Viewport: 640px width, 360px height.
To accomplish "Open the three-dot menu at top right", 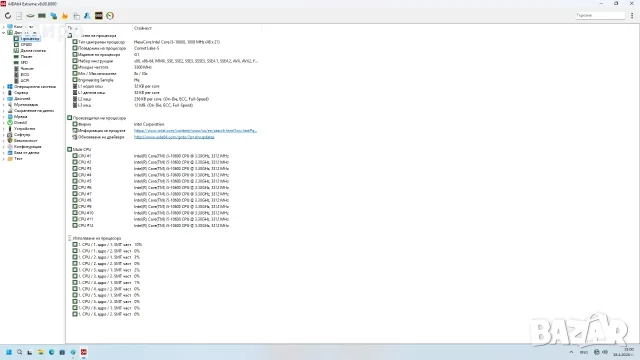I will pyautogui.click(x=632, y=16).
